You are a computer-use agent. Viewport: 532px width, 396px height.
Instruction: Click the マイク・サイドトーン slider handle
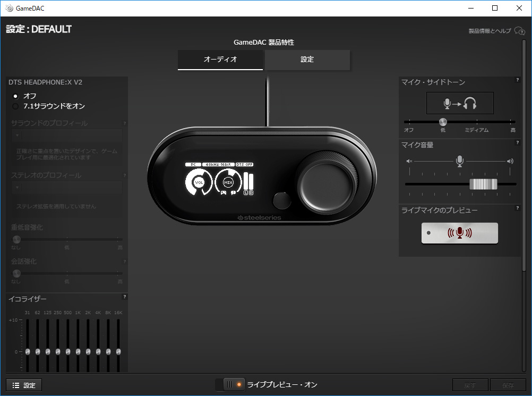pyautogui.click(x=443, y=122)
